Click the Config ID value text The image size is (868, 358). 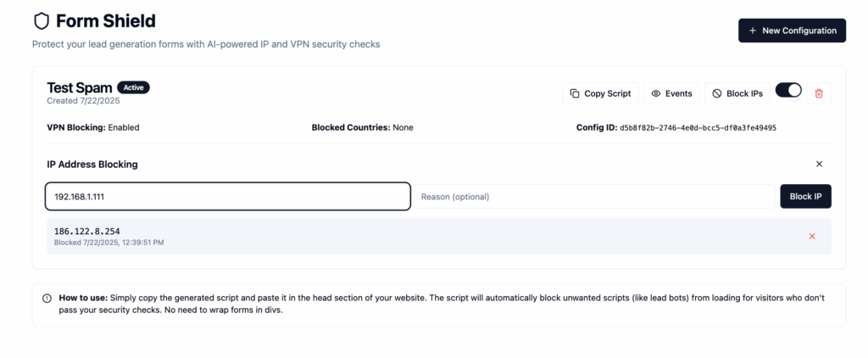(x=698, y=128)
